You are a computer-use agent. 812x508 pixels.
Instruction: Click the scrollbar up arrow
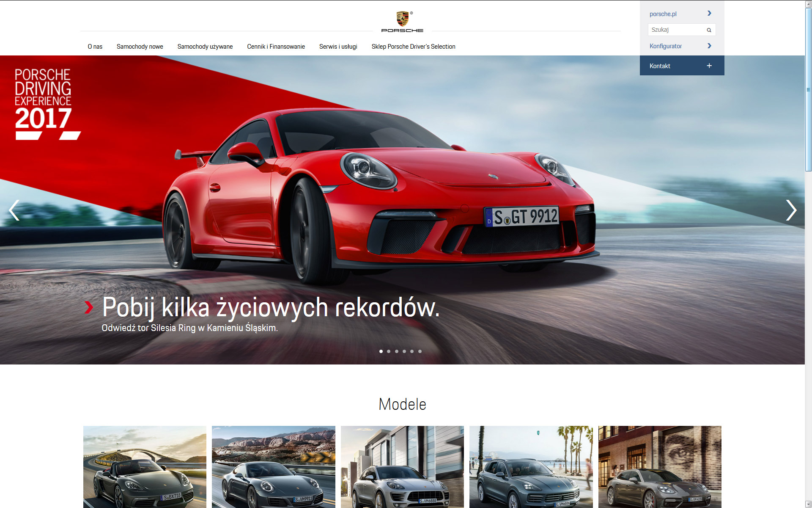click(x=808, y=4)
